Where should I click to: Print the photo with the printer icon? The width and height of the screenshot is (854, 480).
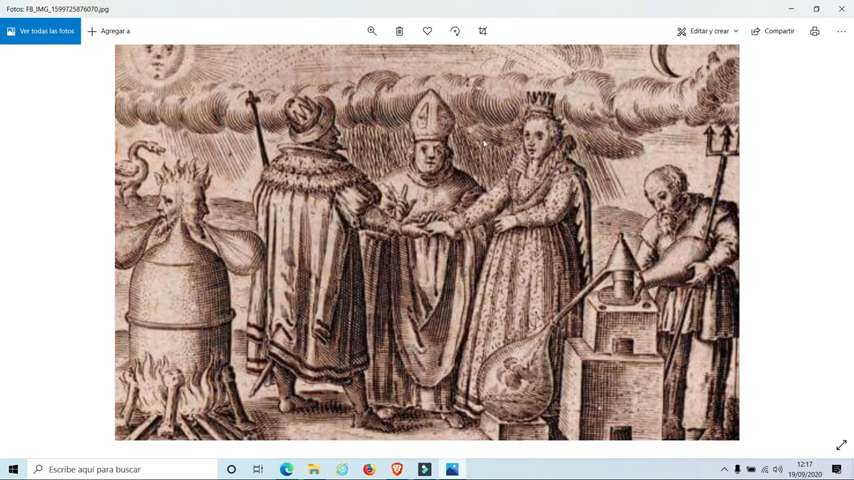[x=815, y=31]
